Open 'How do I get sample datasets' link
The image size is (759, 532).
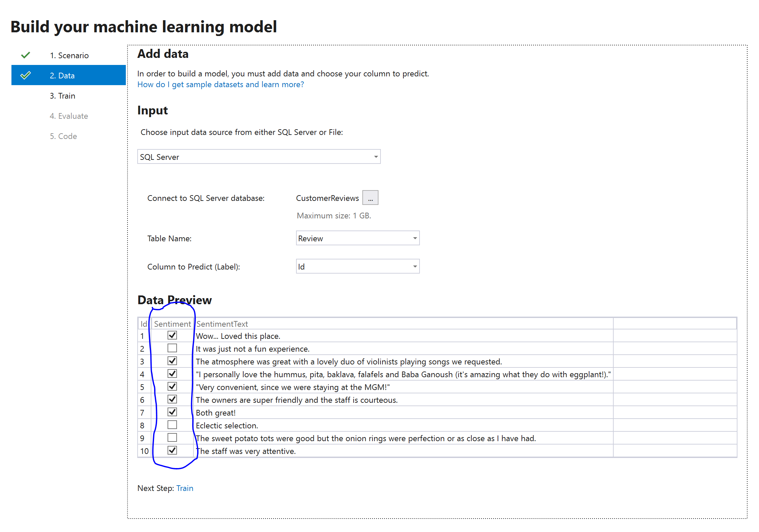(x=220, y=84)
